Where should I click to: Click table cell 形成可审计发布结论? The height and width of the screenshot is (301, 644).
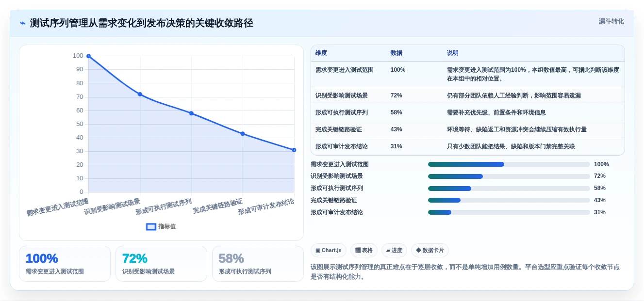(342, 146)
